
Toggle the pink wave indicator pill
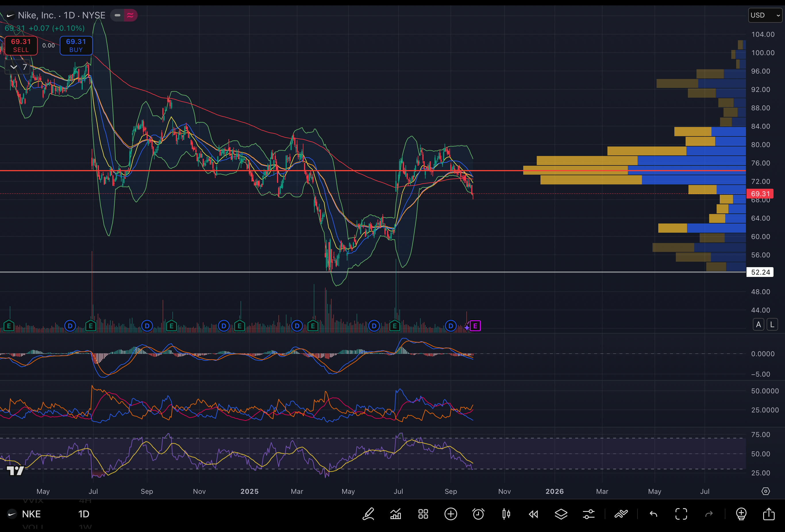coord(130,15)
